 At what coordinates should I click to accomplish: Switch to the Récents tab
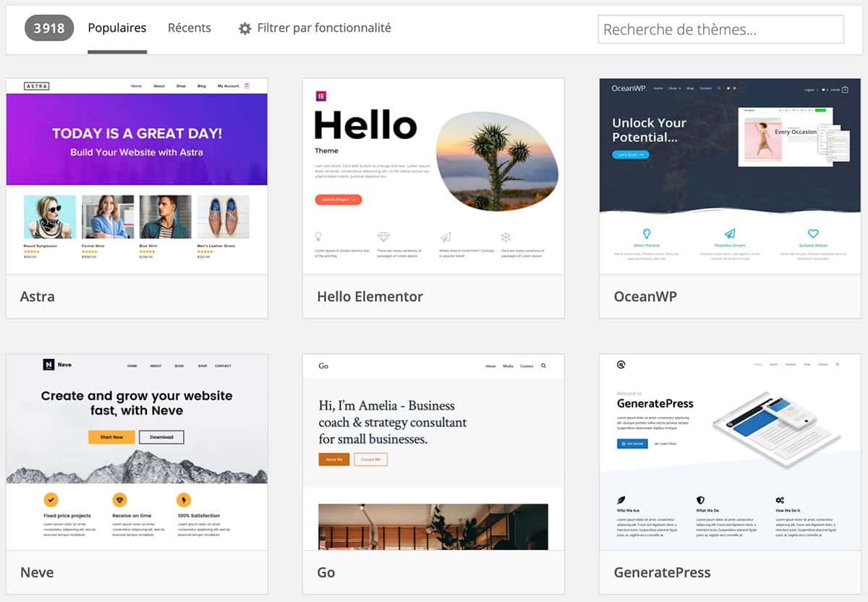[x=190, y=28]
